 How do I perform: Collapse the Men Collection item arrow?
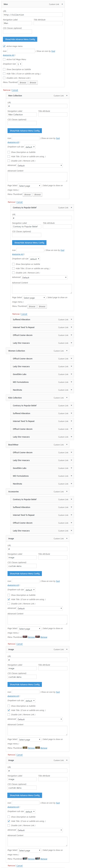pos(67,95)
